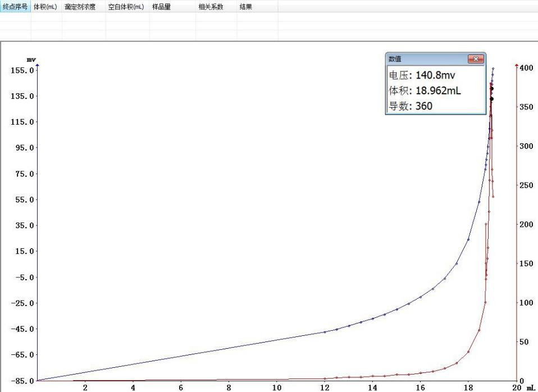Select the 相关系数 column header
The image size is (538, 392).
tap(211, 7)
